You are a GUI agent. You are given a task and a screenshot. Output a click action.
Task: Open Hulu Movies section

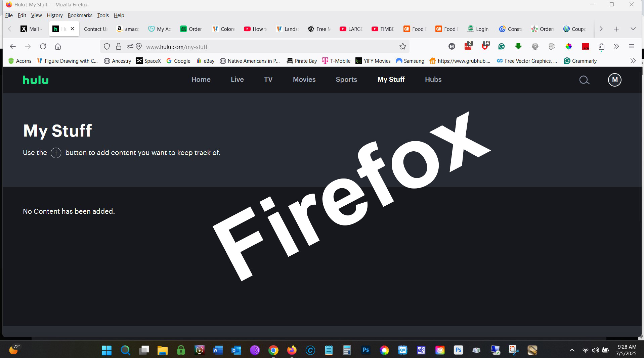click(304, 80)
